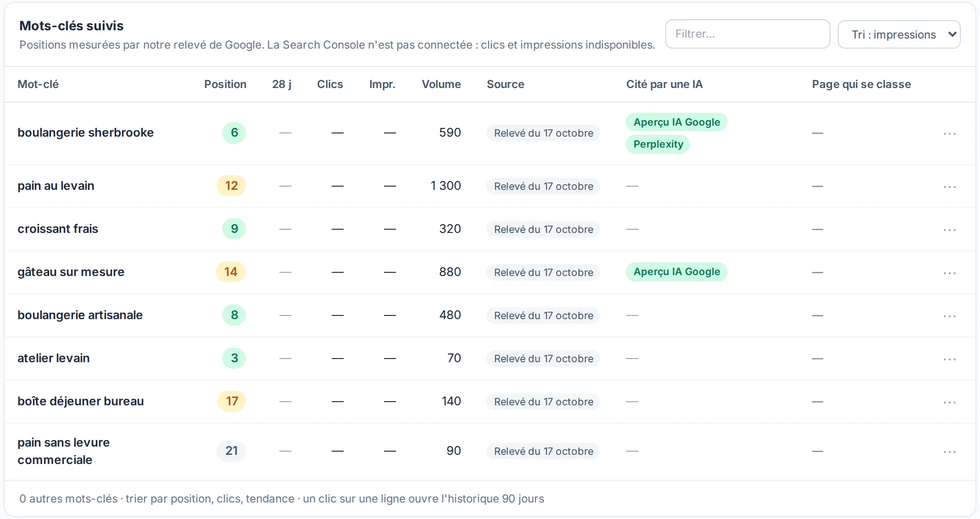Viewport: 980px width, 519px height.
Task: Click the Impr. column header
Action: point(382,84)
